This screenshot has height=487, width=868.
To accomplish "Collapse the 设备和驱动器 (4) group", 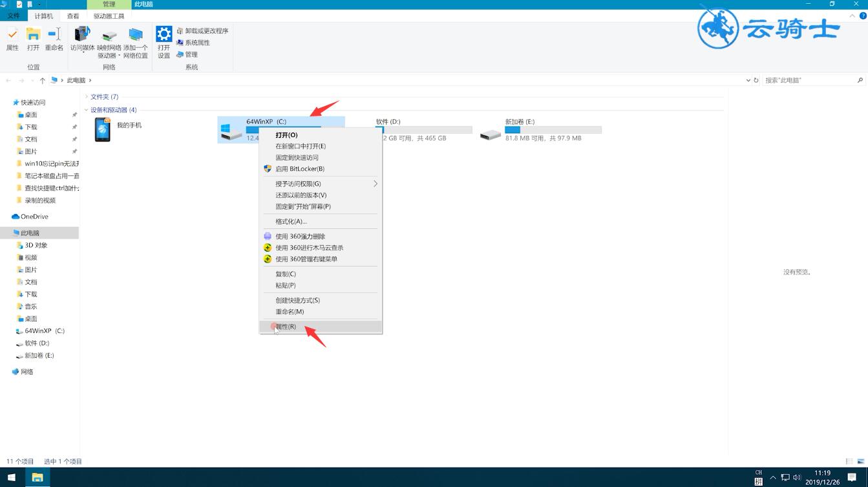I will coord(87,110).
